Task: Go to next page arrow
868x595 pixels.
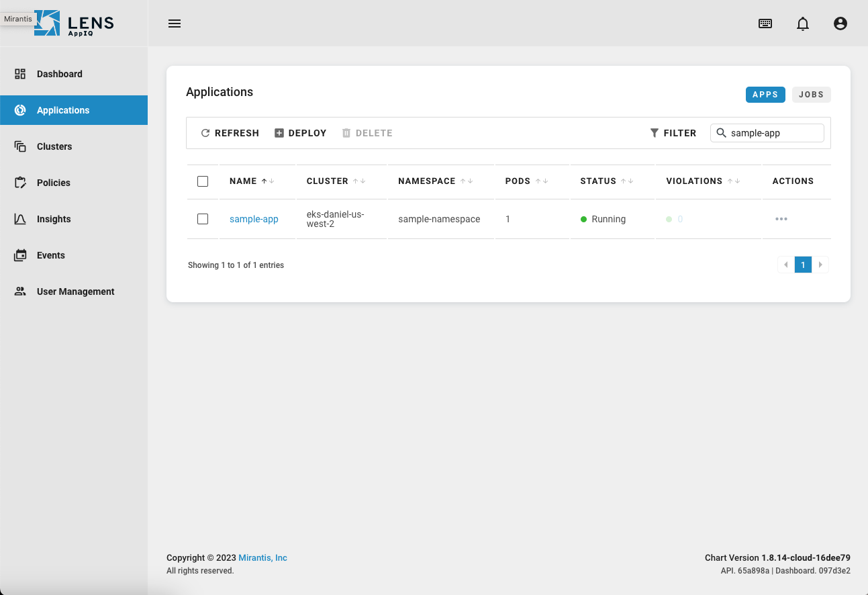Action: (x=820, y=265)
